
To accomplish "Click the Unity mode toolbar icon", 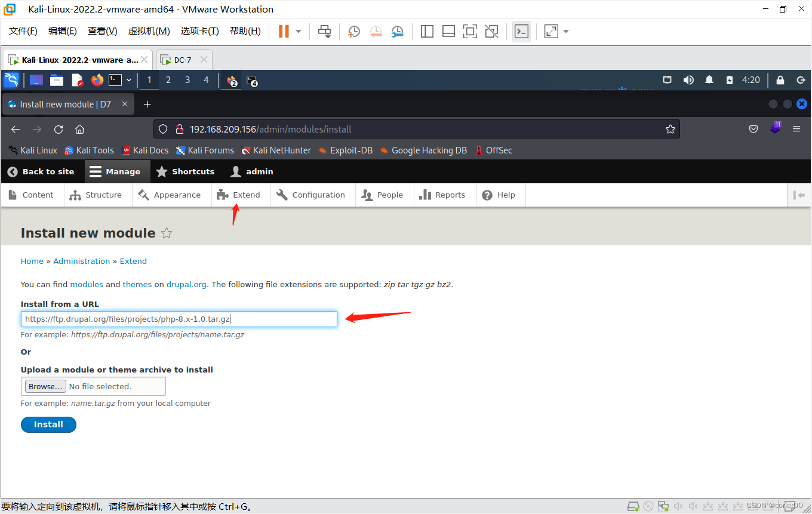I will (491, 31).
